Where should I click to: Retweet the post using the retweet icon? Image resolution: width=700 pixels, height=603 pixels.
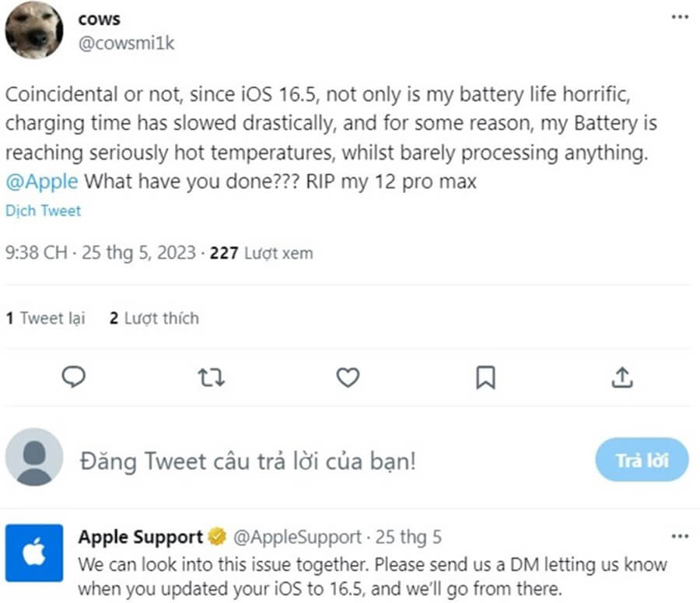211,378
